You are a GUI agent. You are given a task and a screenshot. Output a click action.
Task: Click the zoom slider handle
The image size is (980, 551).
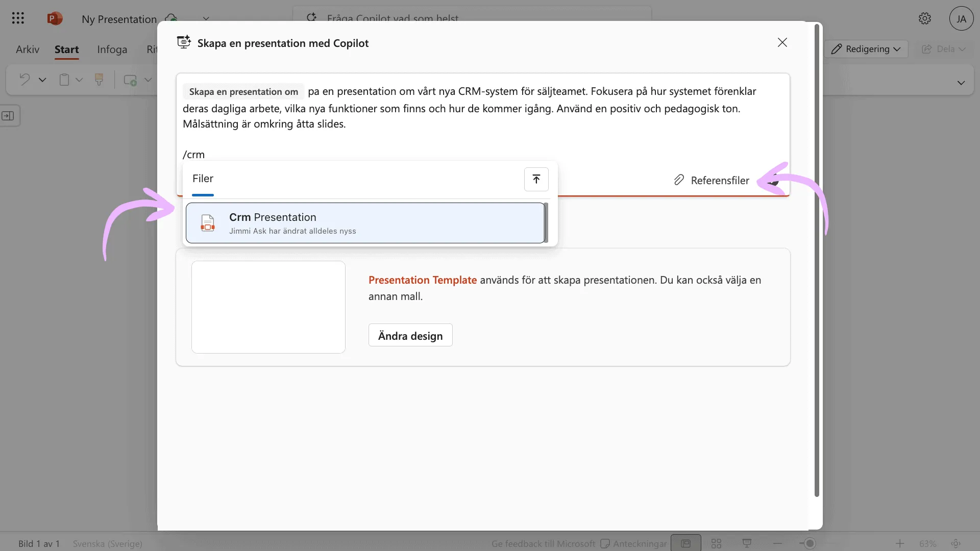(810, 543)
